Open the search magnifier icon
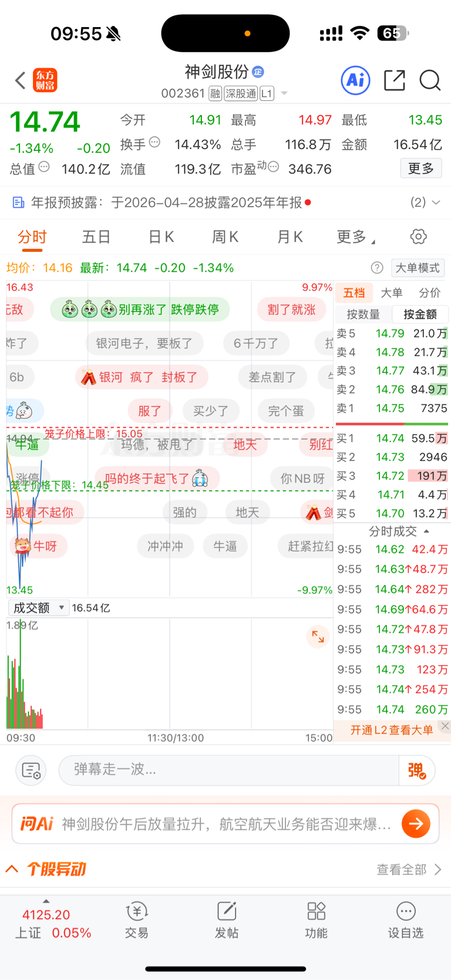Image resolution: width=451 pixels, height=980 pixels. [x=430, y=80]
